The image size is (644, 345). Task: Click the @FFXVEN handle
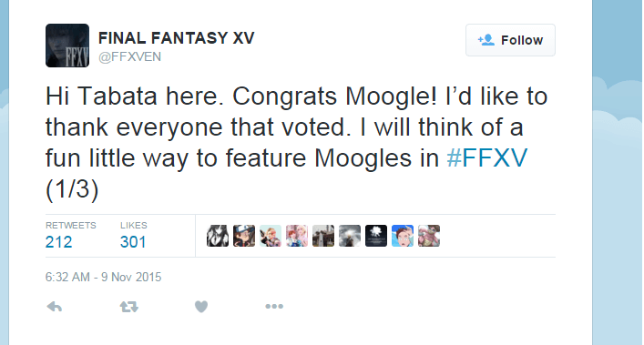[129, 56]
